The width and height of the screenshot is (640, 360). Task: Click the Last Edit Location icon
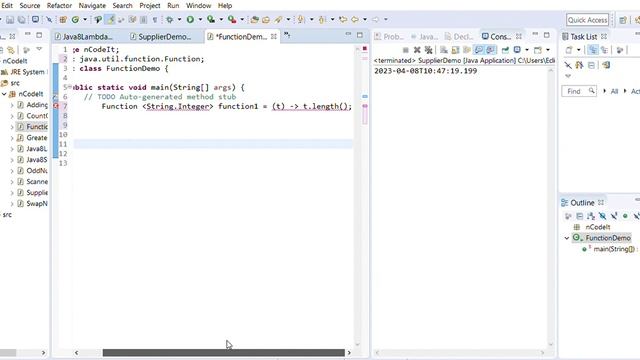343,19
